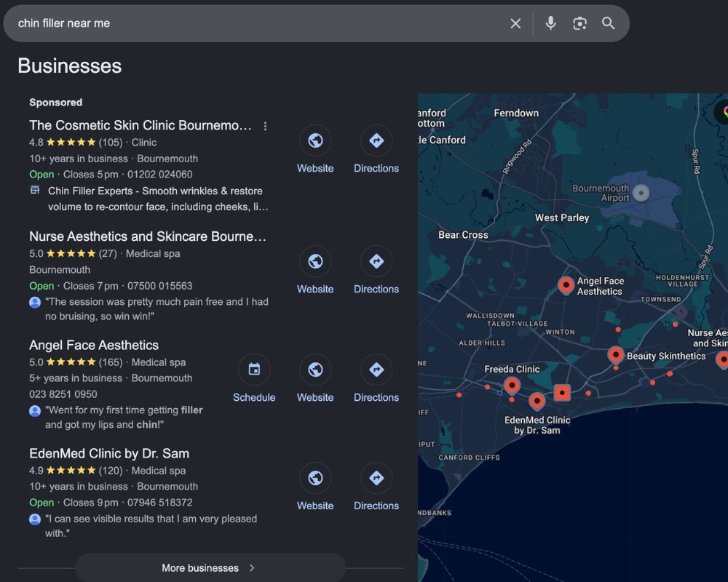Open EdenMed Clinic by Dr. Sam listing title
The width and height of the screenshot is (728, 582).
[109, 453]
